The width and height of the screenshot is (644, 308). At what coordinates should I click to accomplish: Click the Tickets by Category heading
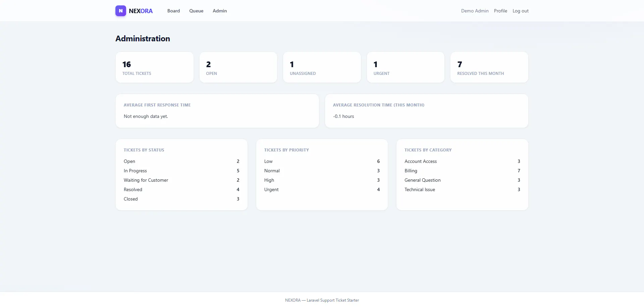point(428,150)
